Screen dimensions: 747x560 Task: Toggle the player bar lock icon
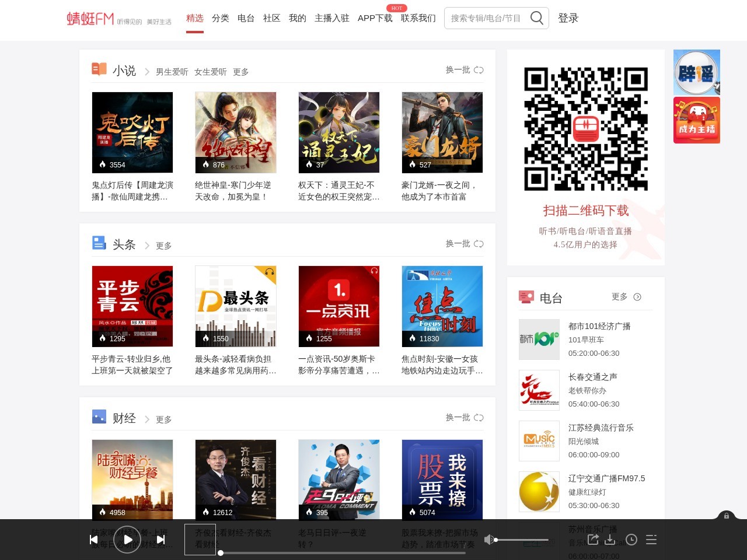(x=727, y=516)
